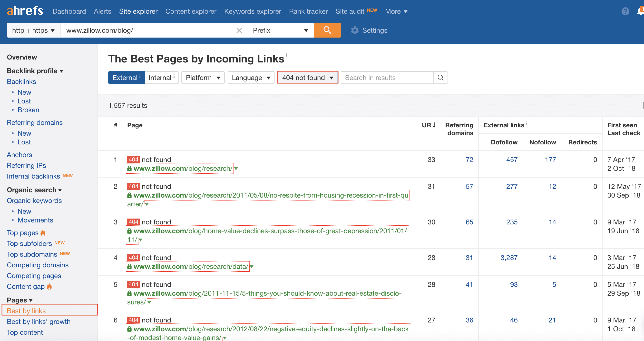
Task: Sort by Dofollow column header
Action: 504,142
